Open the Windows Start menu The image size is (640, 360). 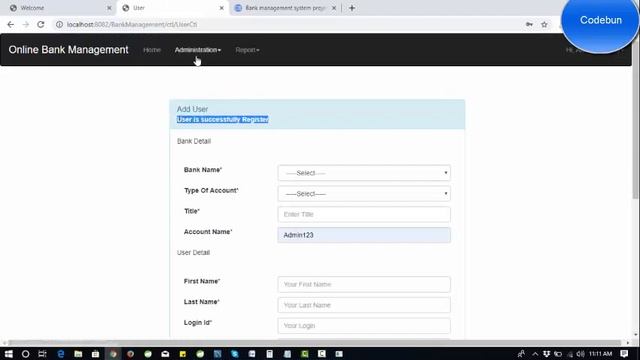[9, 354]
